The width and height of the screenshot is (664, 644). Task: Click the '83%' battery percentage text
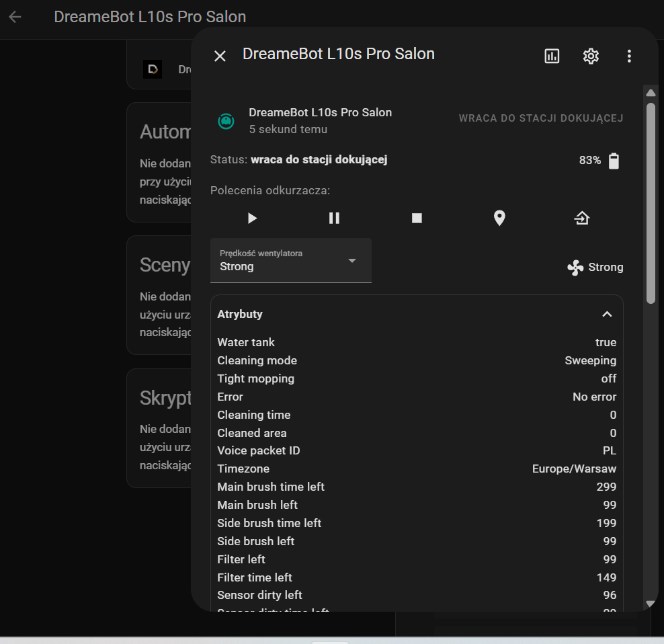pyautogui.click(x=590, y=160)
